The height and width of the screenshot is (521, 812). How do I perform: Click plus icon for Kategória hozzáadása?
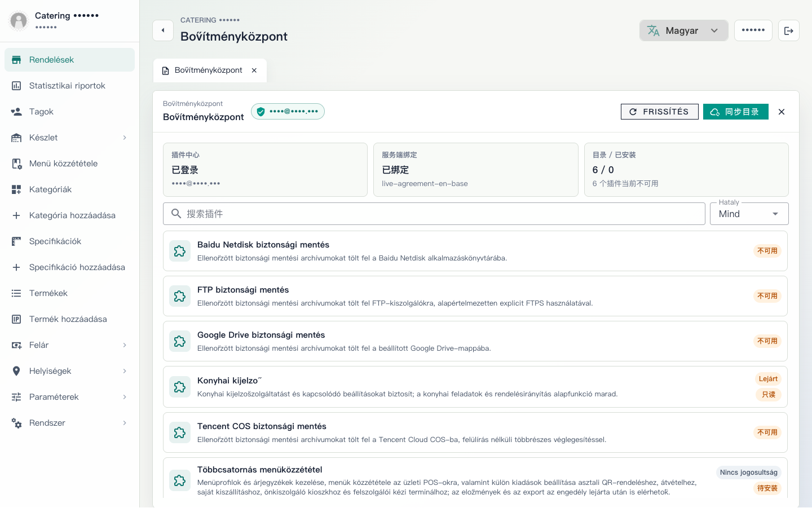point(16,215)
